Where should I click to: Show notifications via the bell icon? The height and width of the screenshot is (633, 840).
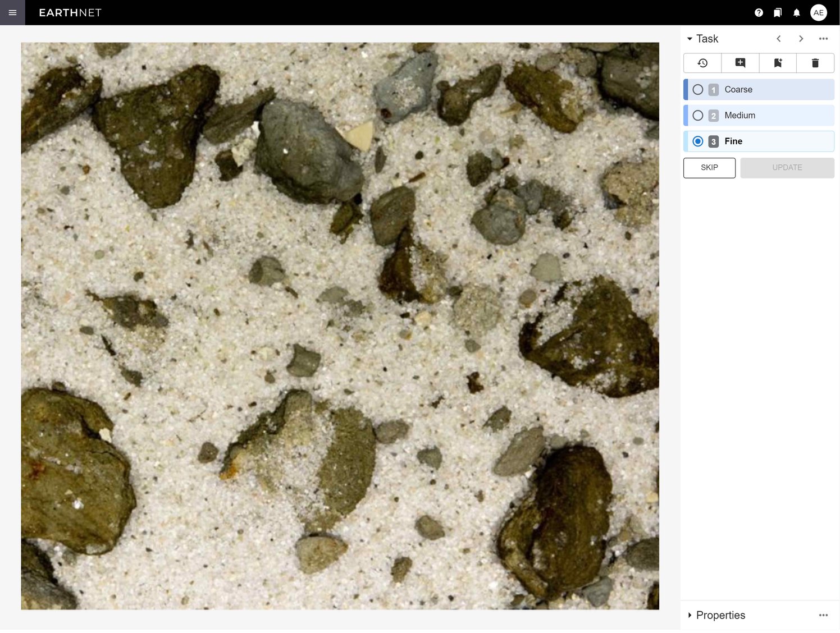pos(796,12)
